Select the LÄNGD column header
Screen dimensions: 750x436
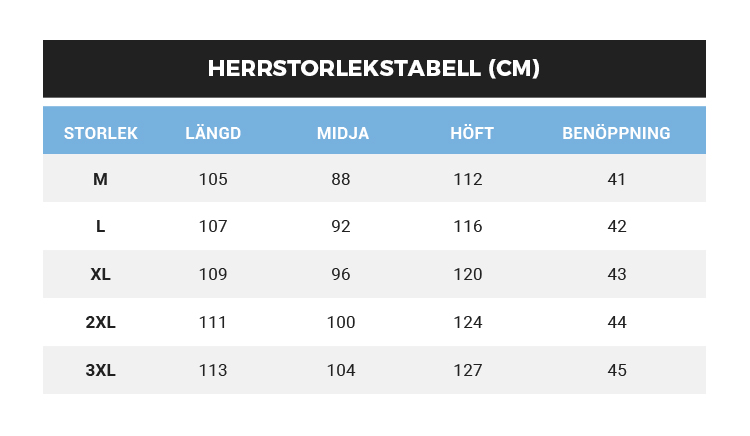coord(213,133)
